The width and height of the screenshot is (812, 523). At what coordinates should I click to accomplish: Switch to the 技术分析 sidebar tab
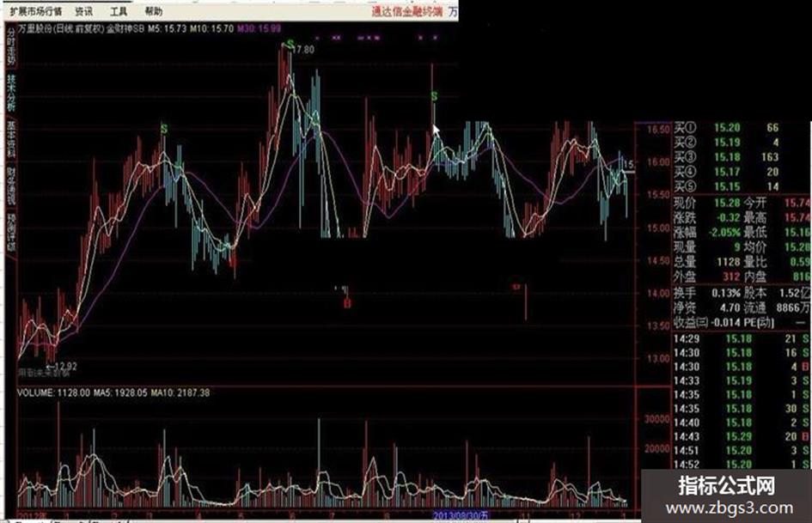pos(11,94)
